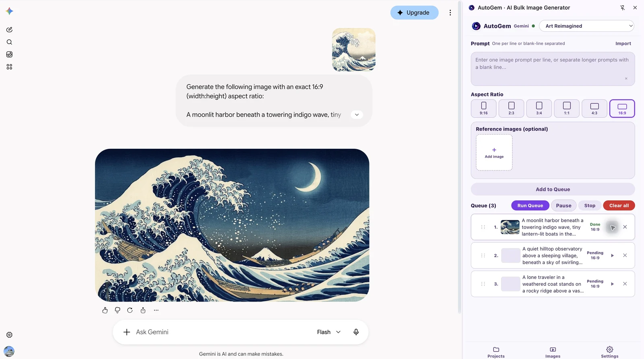Click the plus icon in Ask Gemini box

click(127, 332)
